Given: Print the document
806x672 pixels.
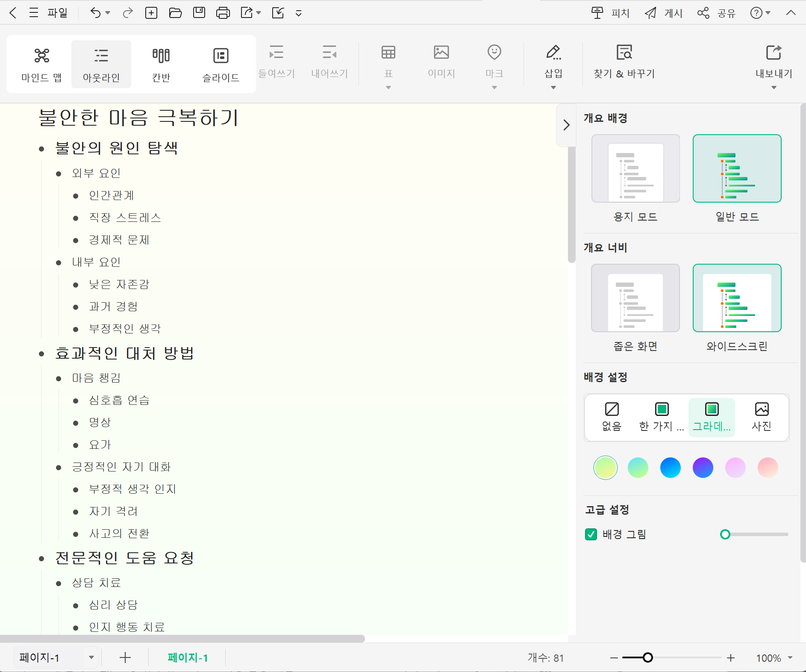Looking at the screenshot, I should 223,13.
